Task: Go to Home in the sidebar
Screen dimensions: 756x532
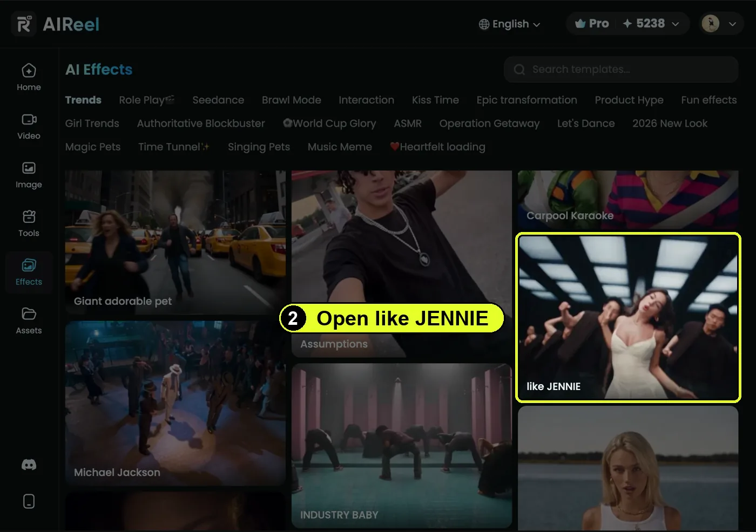Action: (29, 78)
